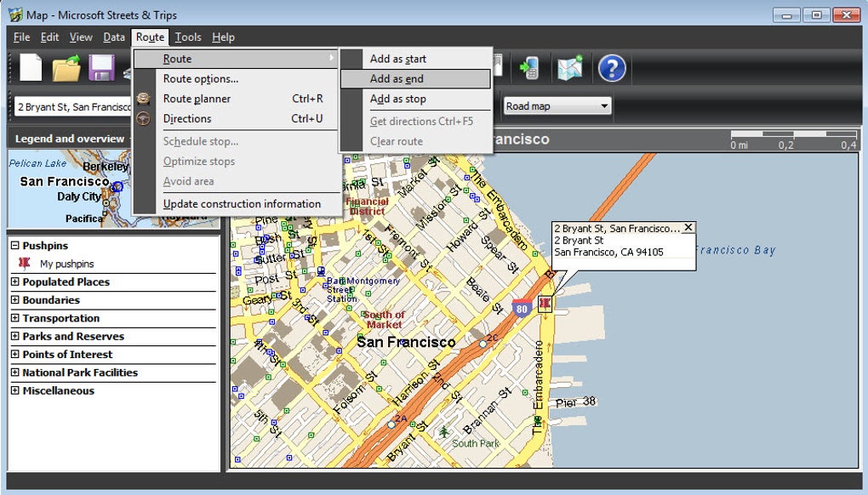This screenshot has width=868, height=495.
Task: Close the open Route menu in menu bar
Action: point(150,37)
